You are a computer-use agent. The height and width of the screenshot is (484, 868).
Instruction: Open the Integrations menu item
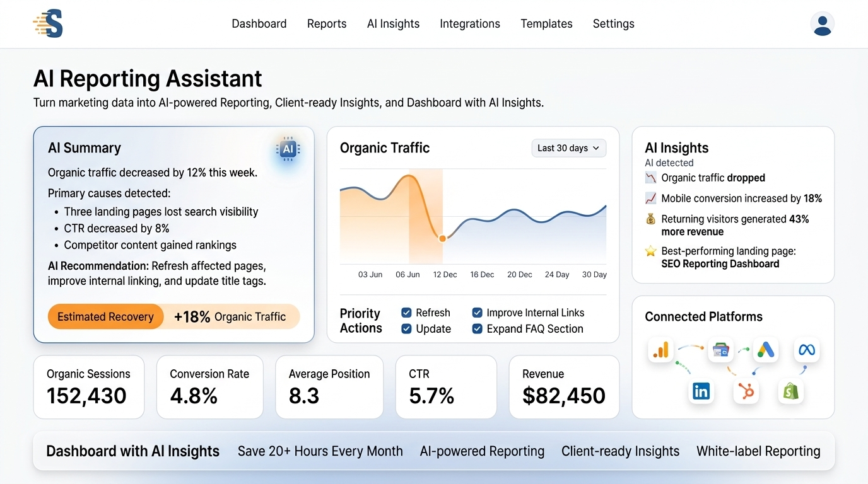470,24
